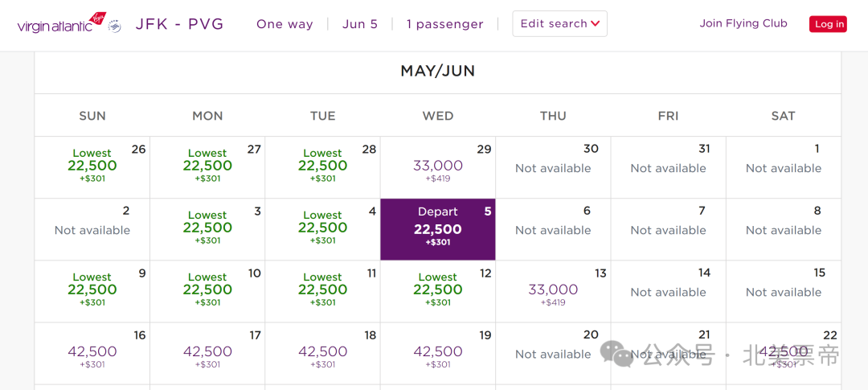Click the One way trip type text
The width and height of the screenshot is (868, 390).
tap(285, 24)
